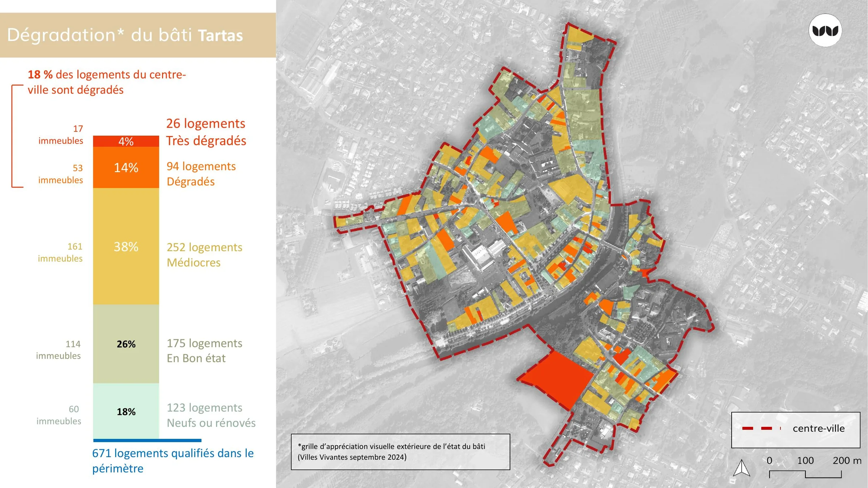This screenshot has width=868, height=488.
Task: Click the orange 14% bar segment
Action: click(x=126, y=167)
